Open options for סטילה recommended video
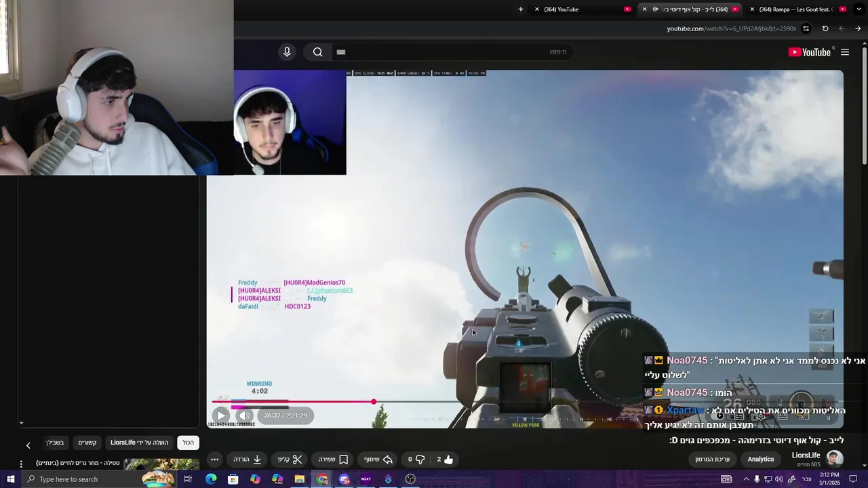 tap(21, 464)
